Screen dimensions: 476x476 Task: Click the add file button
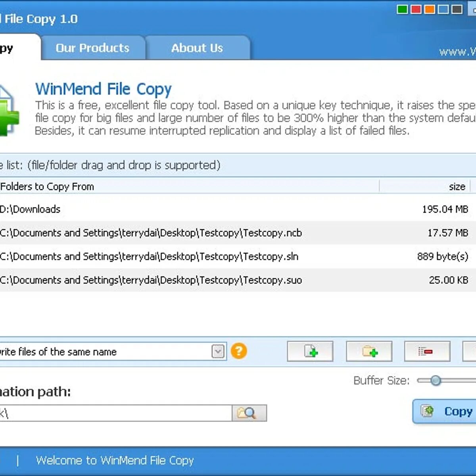click(310, 351)
